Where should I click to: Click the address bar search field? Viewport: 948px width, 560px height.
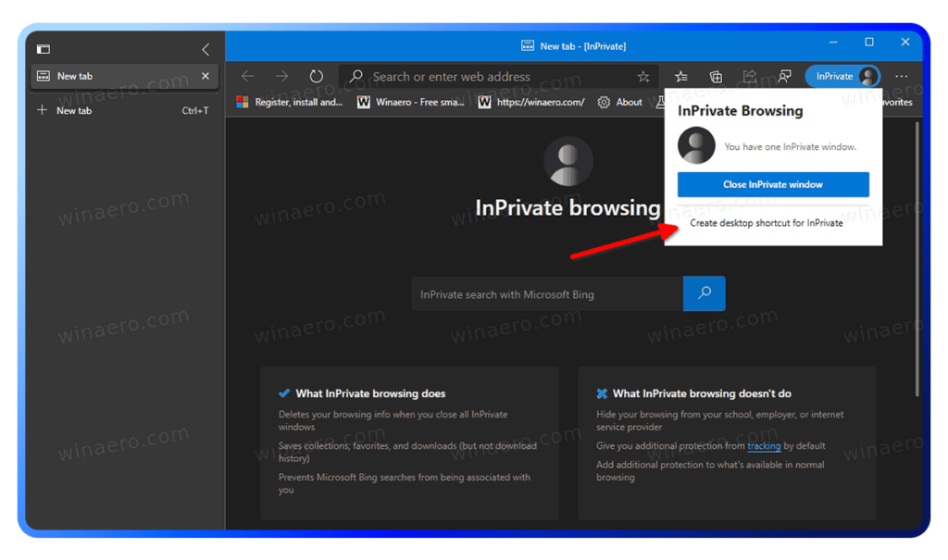[491, 77]
